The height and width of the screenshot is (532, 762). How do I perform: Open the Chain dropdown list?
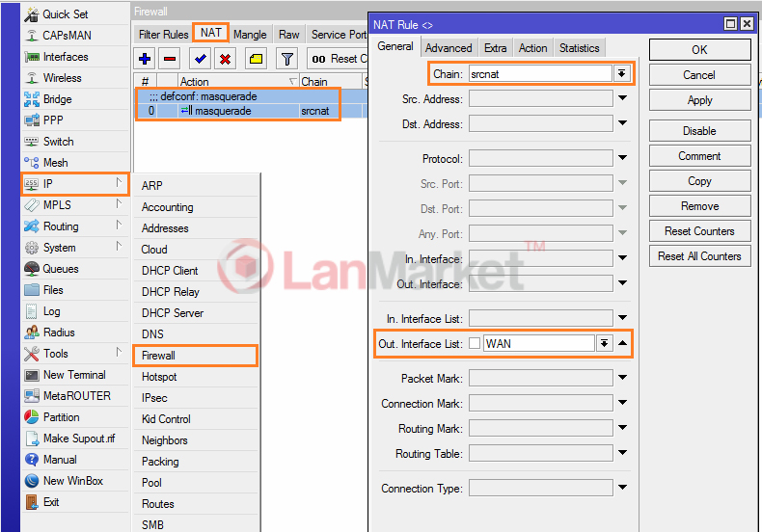[x=622, y=73]
